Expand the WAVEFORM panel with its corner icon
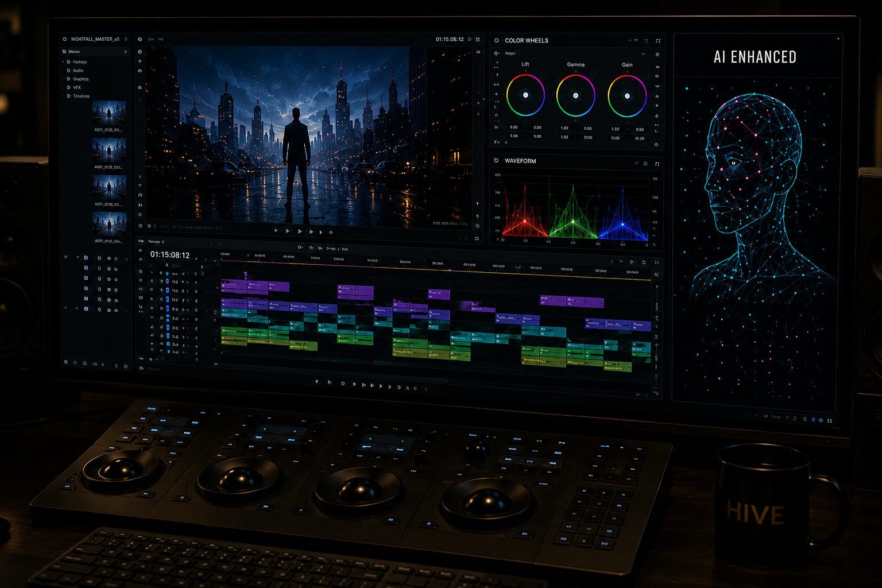This screenshot has width=882, height=588. tap(657, 164)
